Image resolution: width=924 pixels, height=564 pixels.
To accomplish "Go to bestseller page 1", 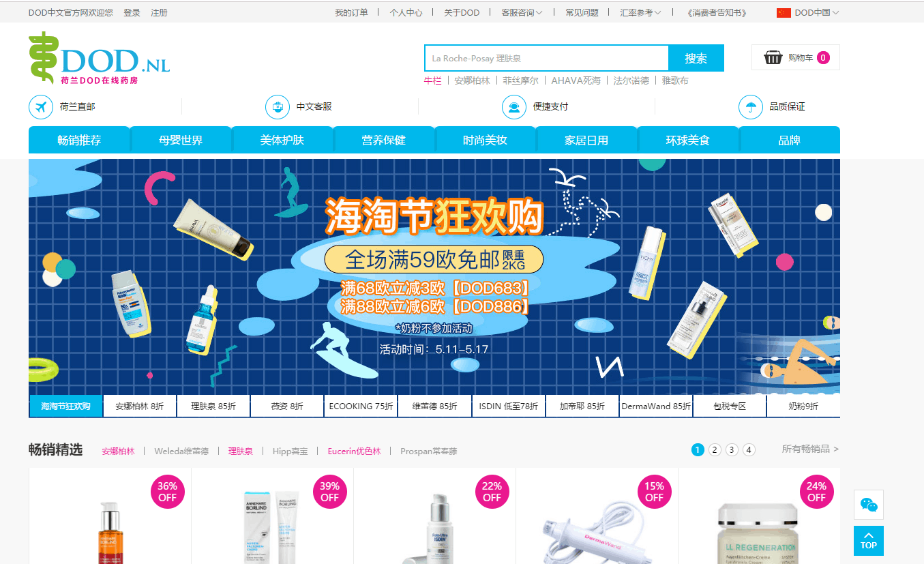I will [698, 449].
